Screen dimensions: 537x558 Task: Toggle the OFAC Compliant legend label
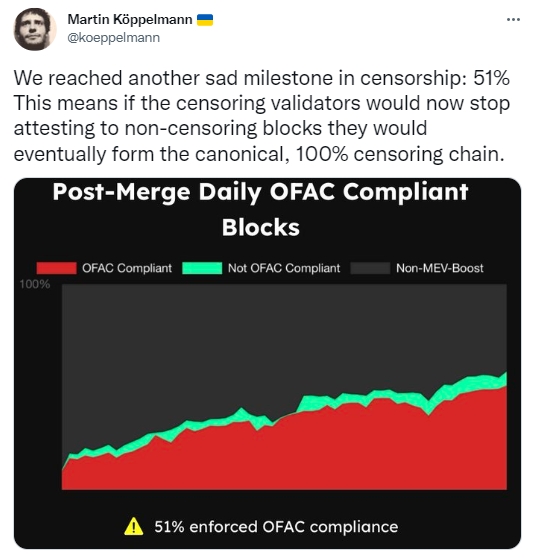pyautogui.click(x=127, y=268)
